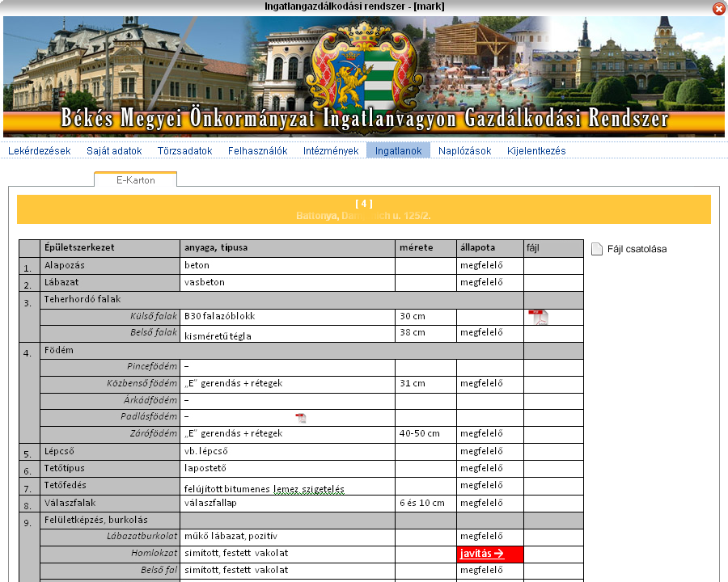Open the Felhasználók menu
728x582 pixels.
258,151
